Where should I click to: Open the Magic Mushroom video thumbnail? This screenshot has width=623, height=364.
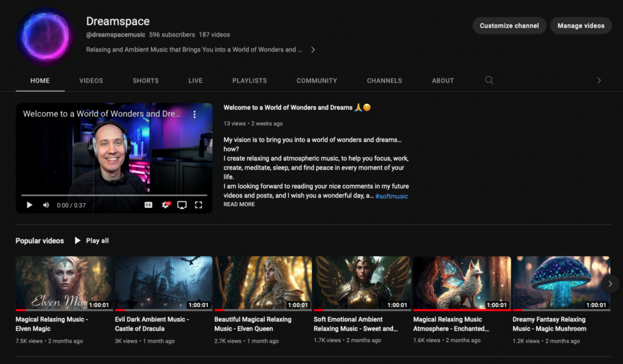pos(562,283)
